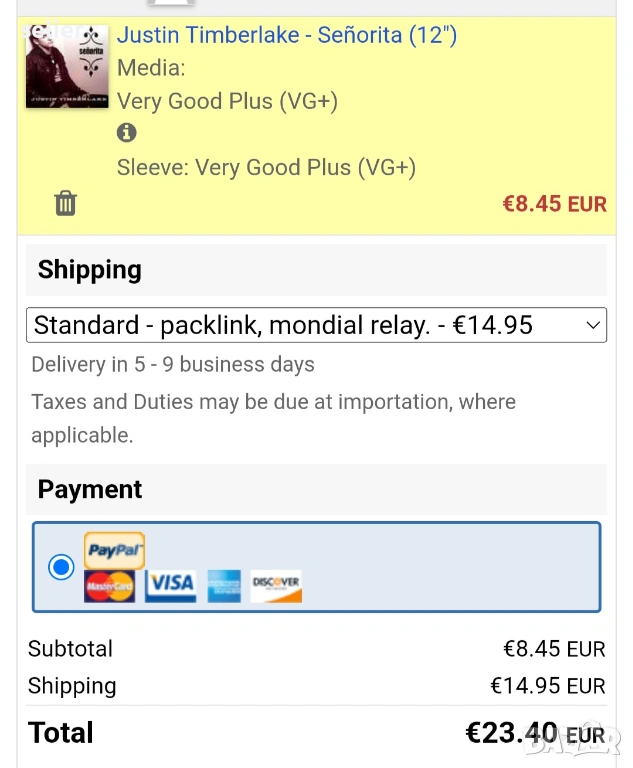Screen dimensions: 633x768
Task: Click the PayPal logo
Action: pos(114,551)
